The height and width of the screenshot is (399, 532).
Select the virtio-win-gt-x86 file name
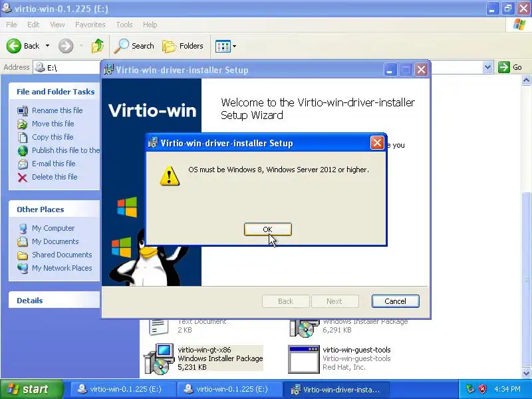tap(205, 350)
